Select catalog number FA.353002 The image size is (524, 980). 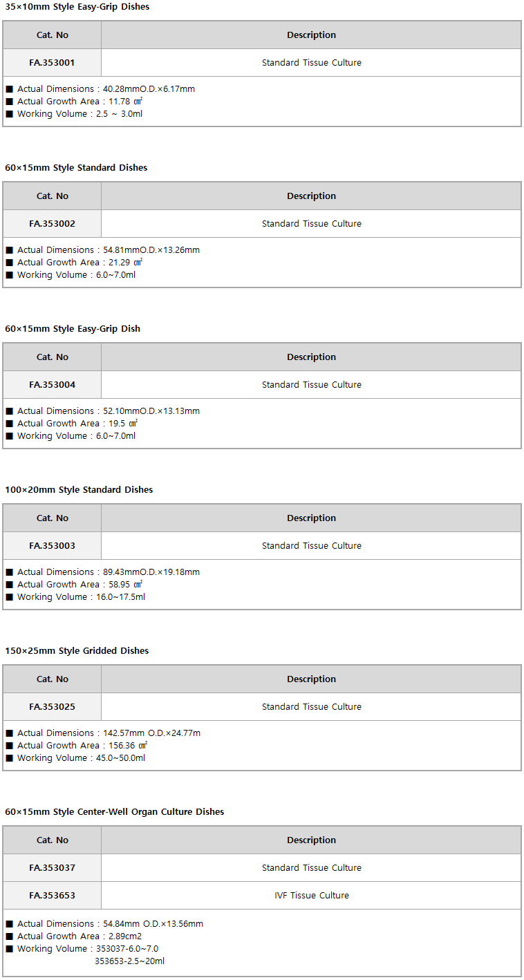click(x=53, y=224)
